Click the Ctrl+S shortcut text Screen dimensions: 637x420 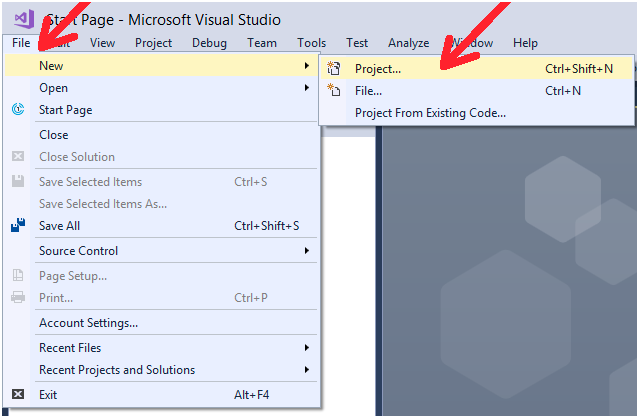[251, 182]
